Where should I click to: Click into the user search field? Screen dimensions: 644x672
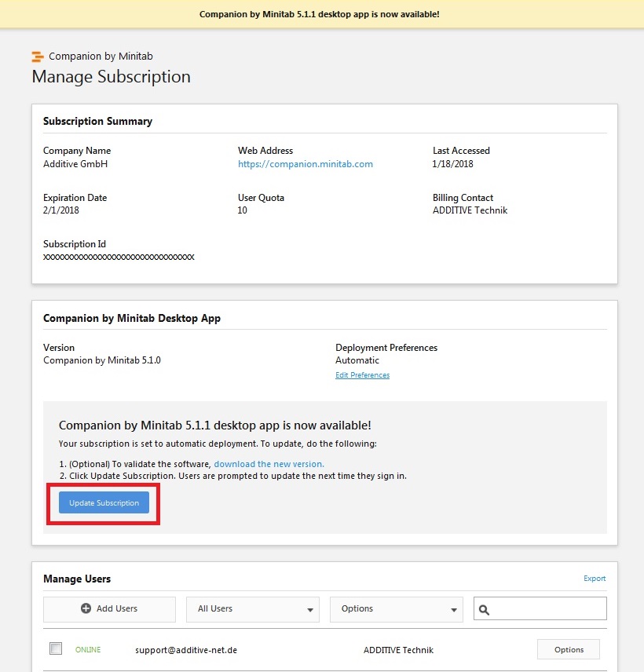click(x=540, y=608)
